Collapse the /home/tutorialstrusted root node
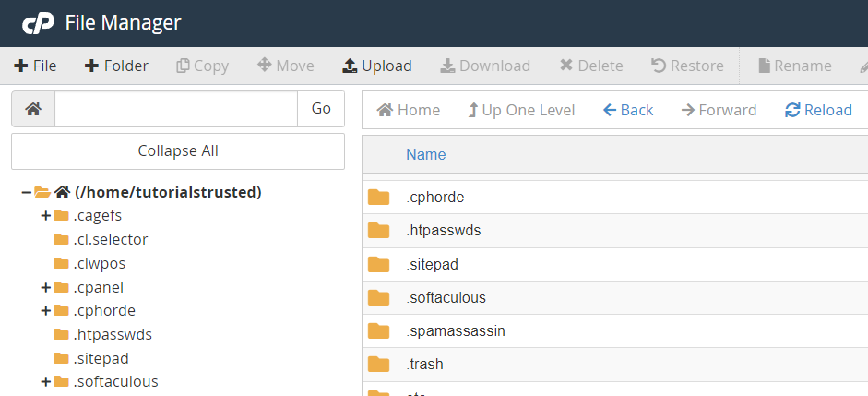 tap(26, 192)
